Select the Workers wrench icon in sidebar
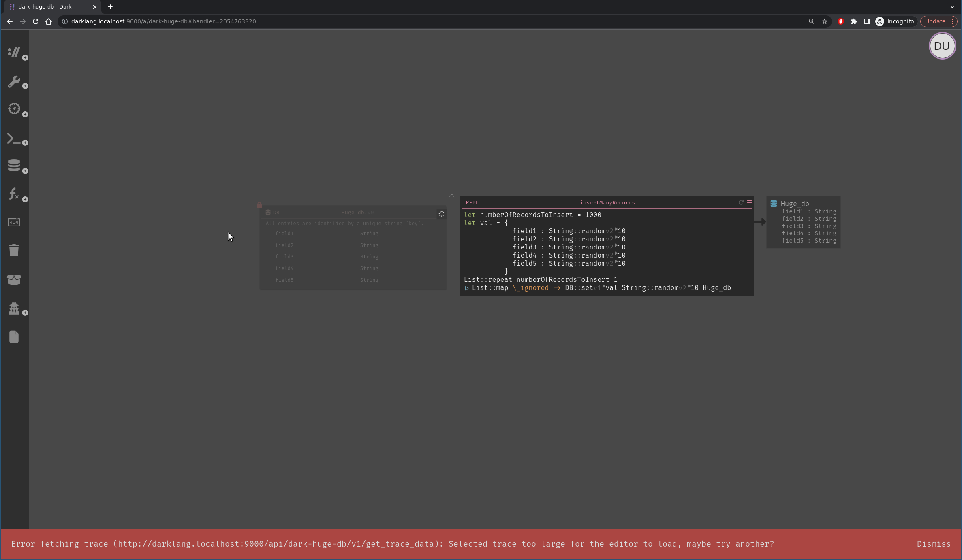Screen dimensions: 962x560 click(x=14, y=82)
